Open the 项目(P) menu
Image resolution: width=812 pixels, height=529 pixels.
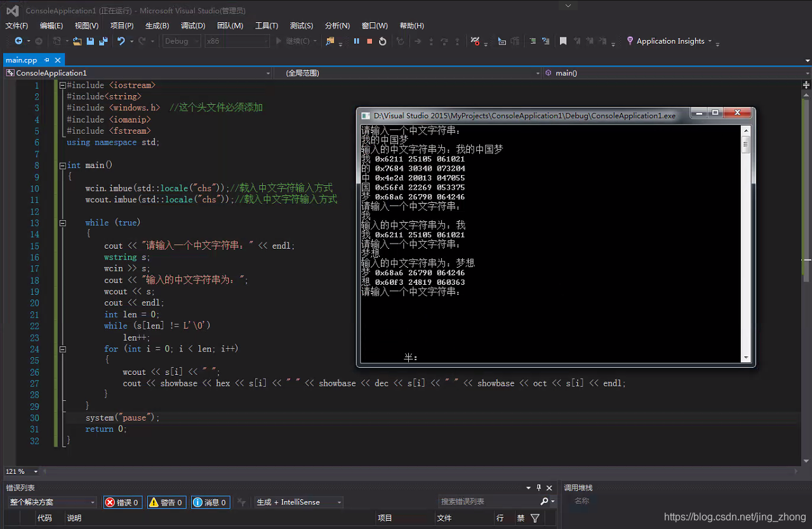click(x=122, y=26)
